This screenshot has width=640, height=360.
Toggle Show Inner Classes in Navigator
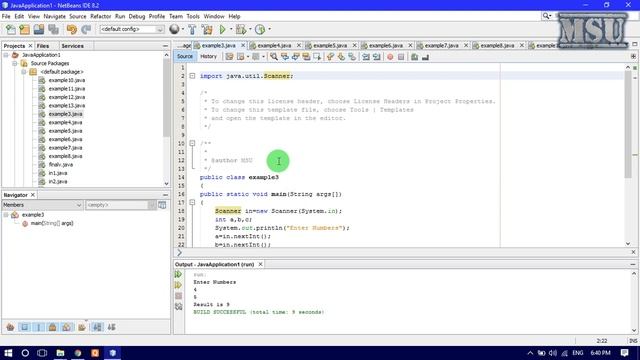click(67, 327)
